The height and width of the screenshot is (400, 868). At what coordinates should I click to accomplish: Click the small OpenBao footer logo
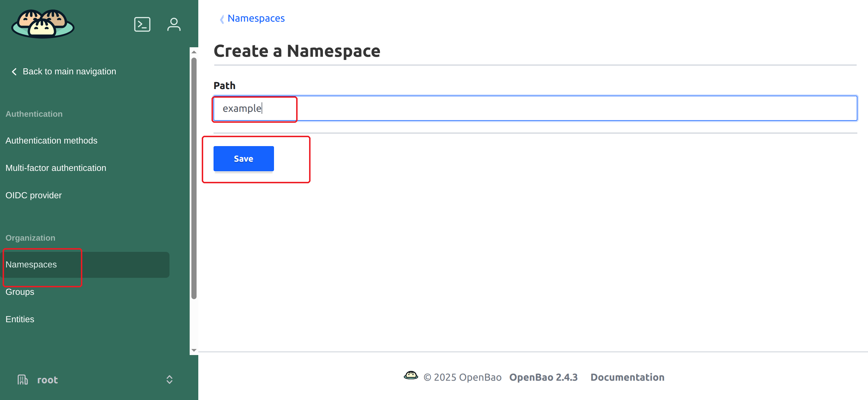(411, 376)
